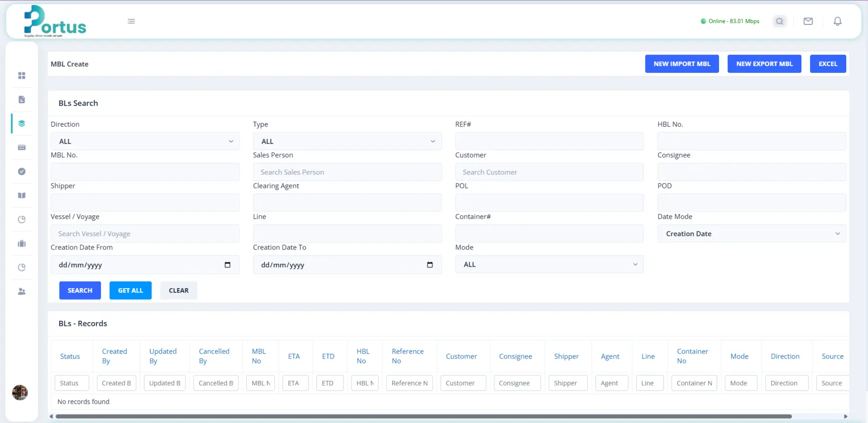Focus the Search Vessel / Voyage field
868x423 pixels.
[145, 234]
